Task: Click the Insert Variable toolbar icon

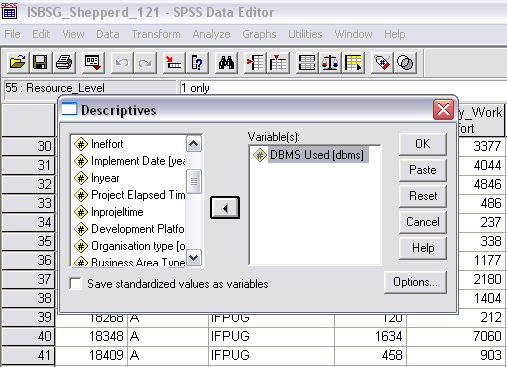Action: (278, 62)
